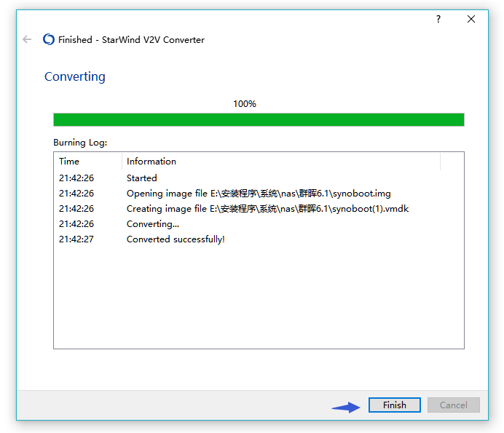Click the 'Finished - StarWind V2V Converter' title
504x433 pixels.
(131, 40)
